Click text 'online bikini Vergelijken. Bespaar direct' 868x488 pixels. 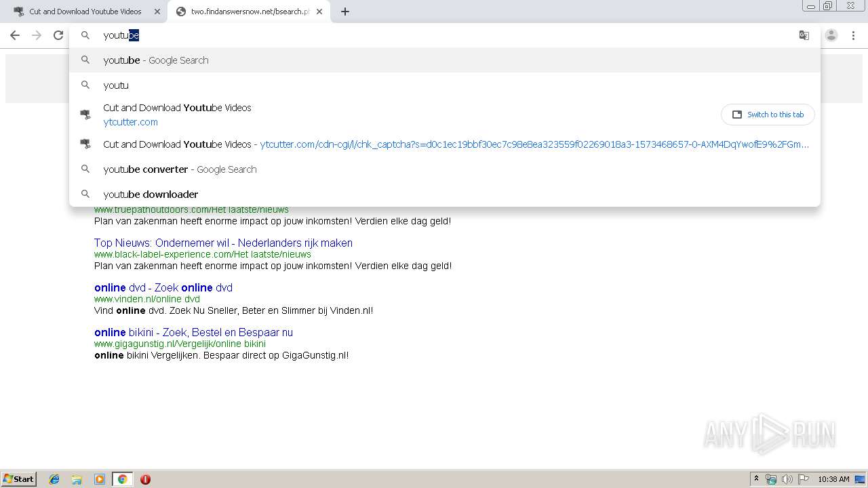[x=221, y=355]
